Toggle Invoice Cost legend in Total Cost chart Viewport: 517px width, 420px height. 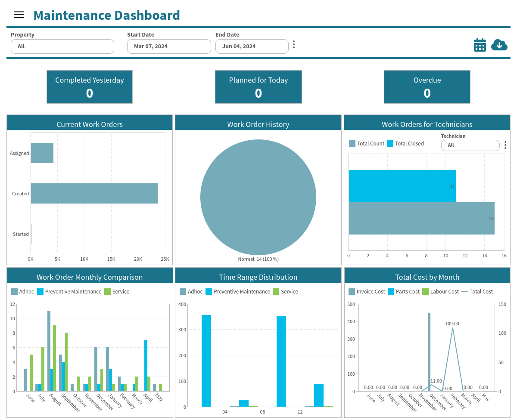367,292
